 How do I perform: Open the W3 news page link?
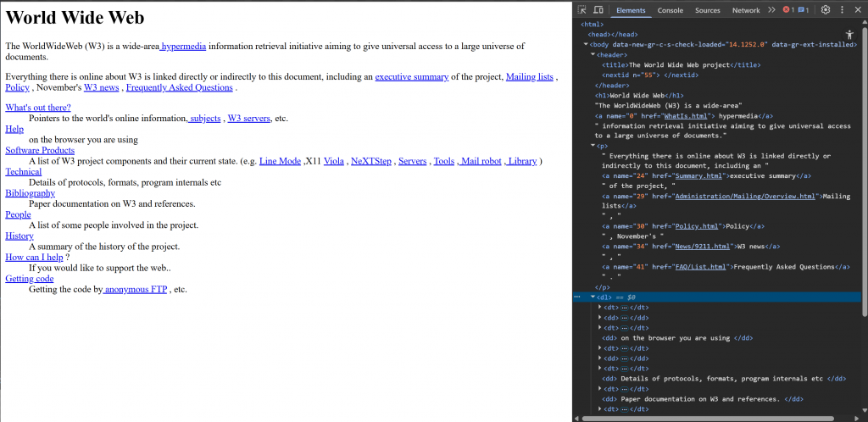[x=102, y=87]
